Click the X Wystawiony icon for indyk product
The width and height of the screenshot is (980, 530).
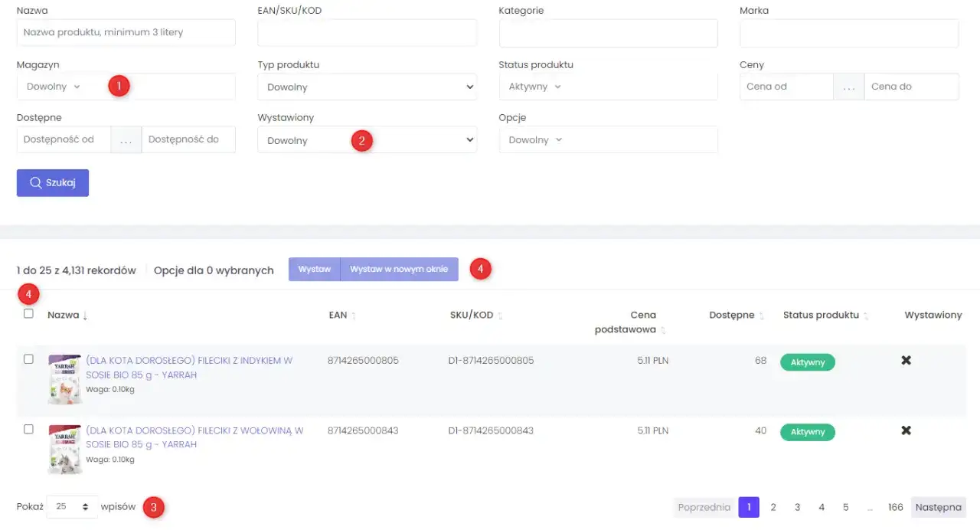(906, 360)
